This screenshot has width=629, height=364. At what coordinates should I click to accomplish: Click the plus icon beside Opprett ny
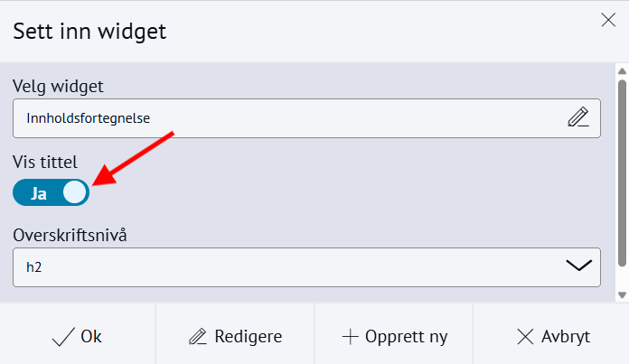click(x=351, y=337)
